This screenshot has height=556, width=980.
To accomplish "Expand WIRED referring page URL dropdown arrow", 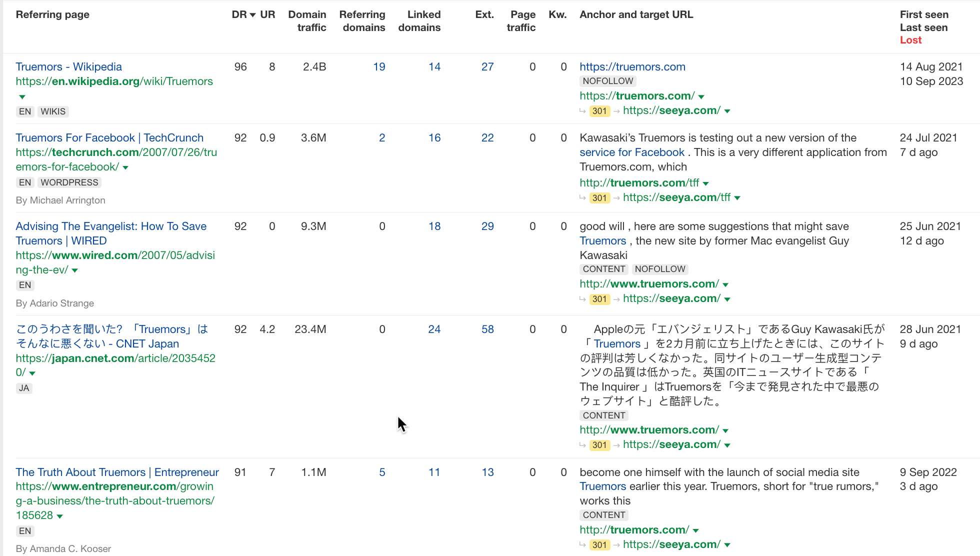I will (x=75, y=270).
